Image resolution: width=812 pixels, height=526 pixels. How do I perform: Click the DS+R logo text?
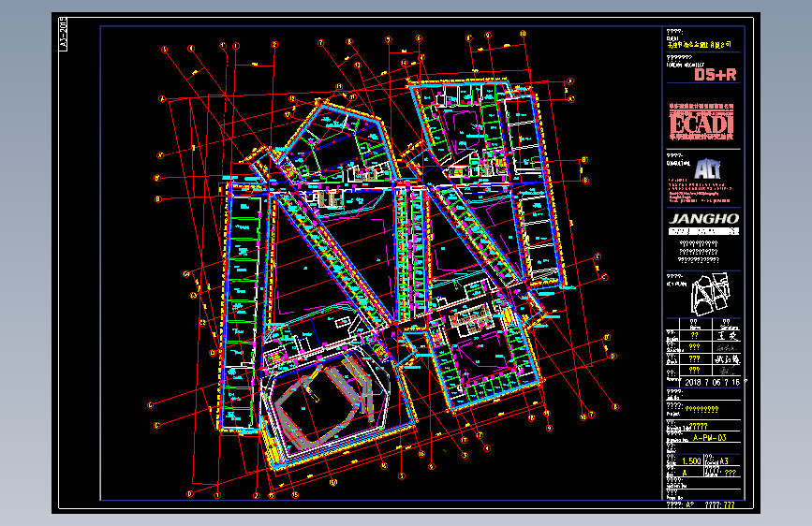(x=716, y=75)
